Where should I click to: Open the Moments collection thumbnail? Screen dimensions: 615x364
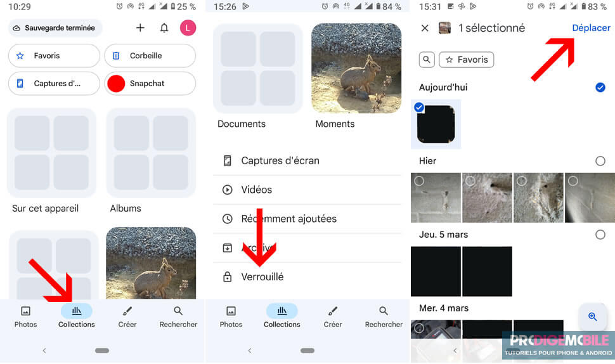(x=356, y=68)
